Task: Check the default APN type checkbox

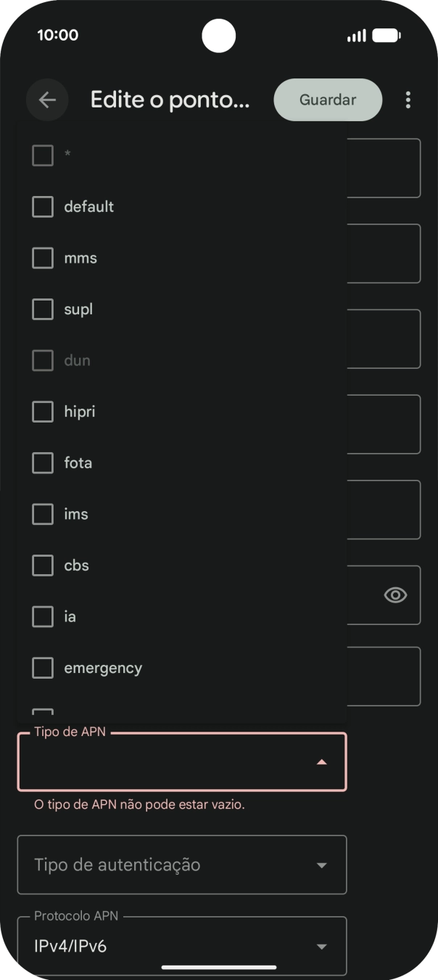Action: tap(43, 207)
